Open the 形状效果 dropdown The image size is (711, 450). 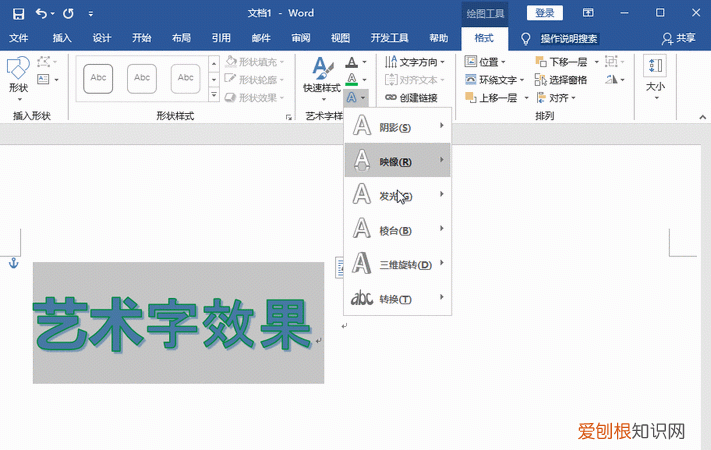click(x=254, y=98)
